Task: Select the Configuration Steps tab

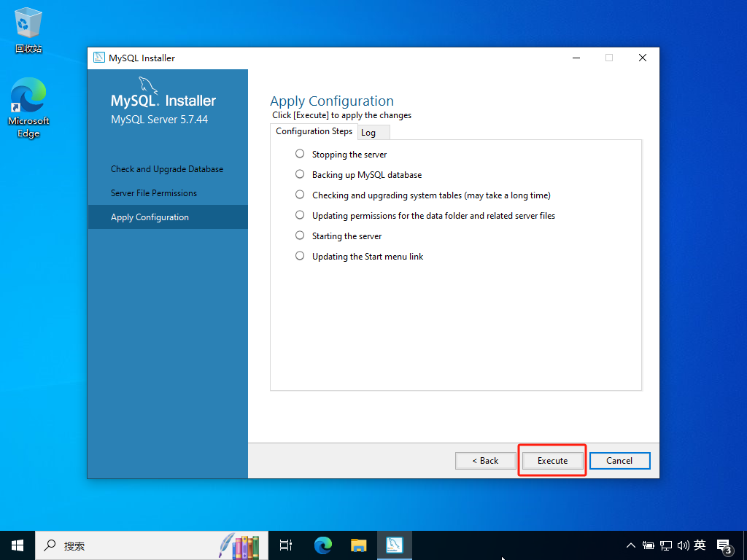Action: point(314,131)
